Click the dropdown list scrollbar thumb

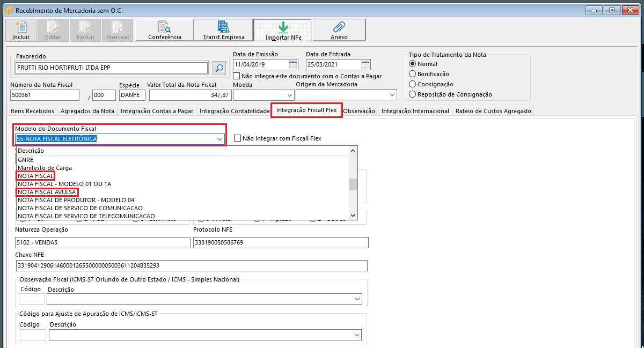353,184
